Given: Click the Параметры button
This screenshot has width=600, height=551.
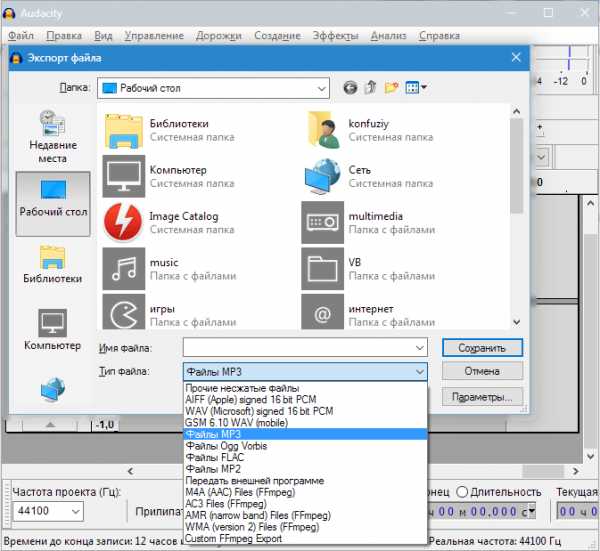Looking at the screenshot, I should point(482,397).
